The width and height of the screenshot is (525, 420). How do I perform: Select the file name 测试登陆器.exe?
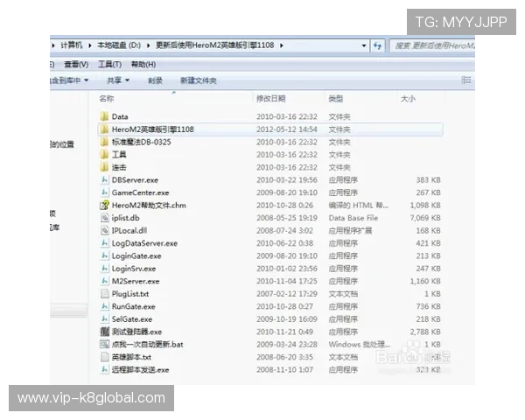(136, 332)
